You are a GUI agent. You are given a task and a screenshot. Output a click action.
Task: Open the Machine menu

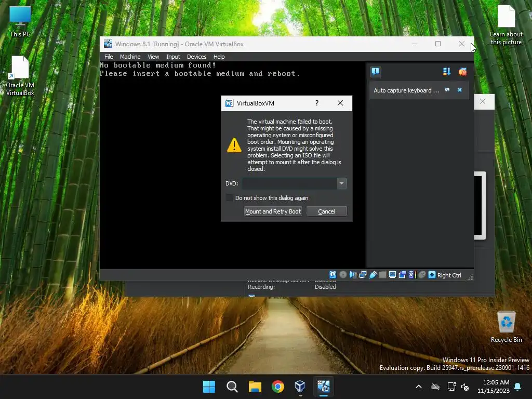pos(130,57)
